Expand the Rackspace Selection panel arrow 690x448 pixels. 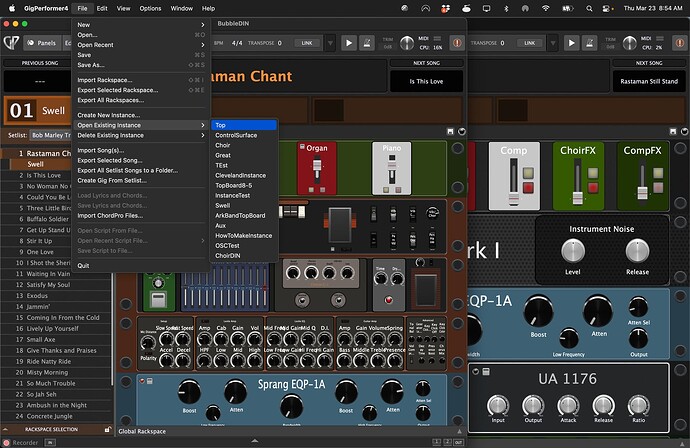pyautogui.click(x=5, y=430)
